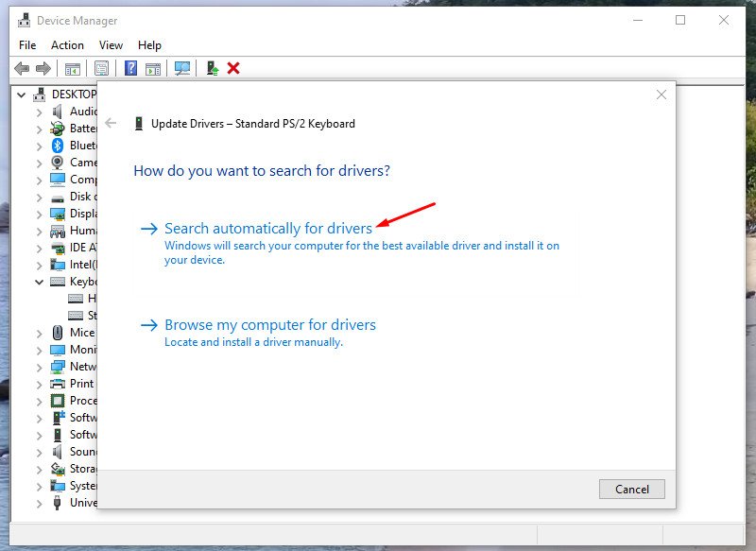
Task: Click the show console tree toolbar icon
Action: pos(74,68)
